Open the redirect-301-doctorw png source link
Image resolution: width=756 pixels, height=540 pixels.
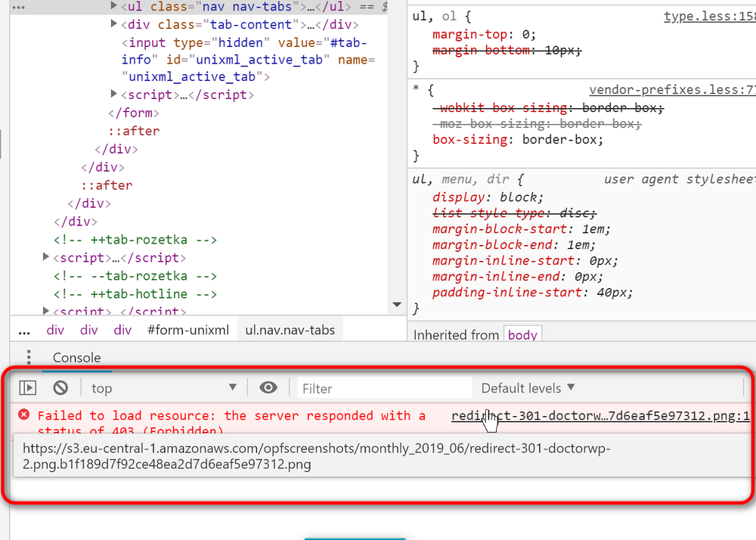600,416
